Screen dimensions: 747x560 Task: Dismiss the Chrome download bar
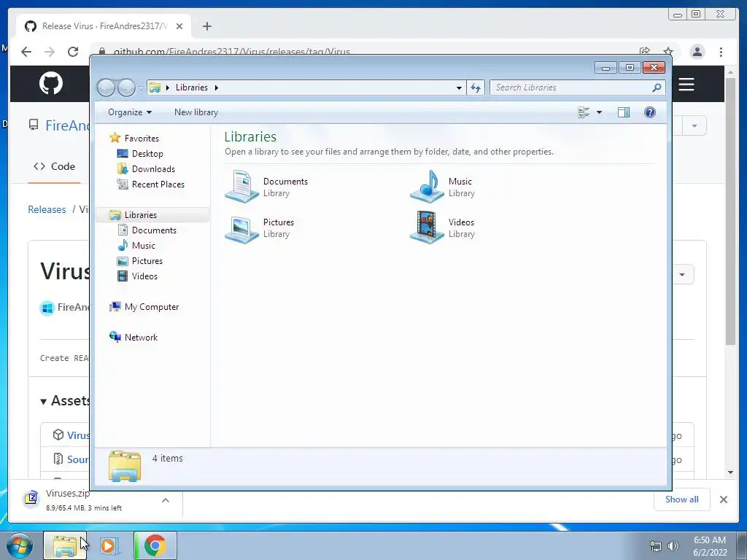(723, 499)
